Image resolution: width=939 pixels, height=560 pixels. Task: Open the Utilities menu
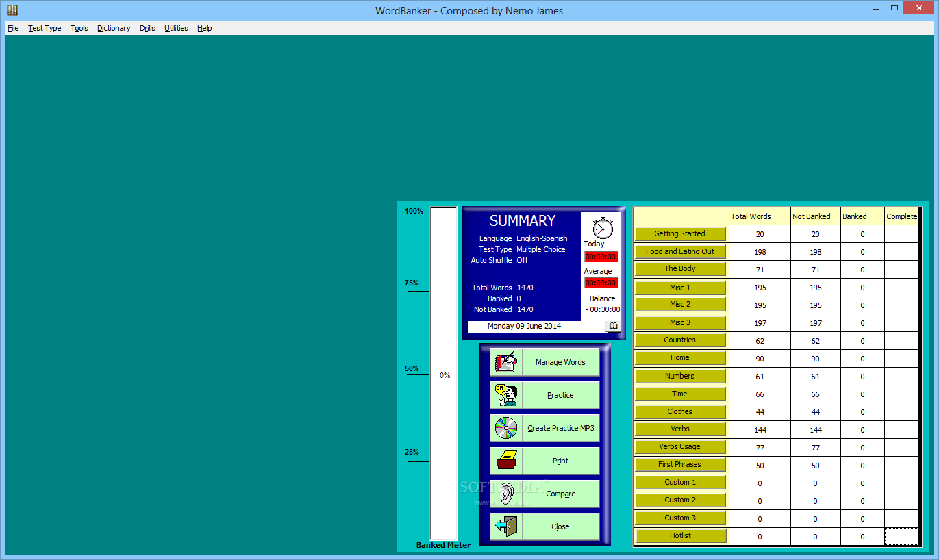point(176,28)
